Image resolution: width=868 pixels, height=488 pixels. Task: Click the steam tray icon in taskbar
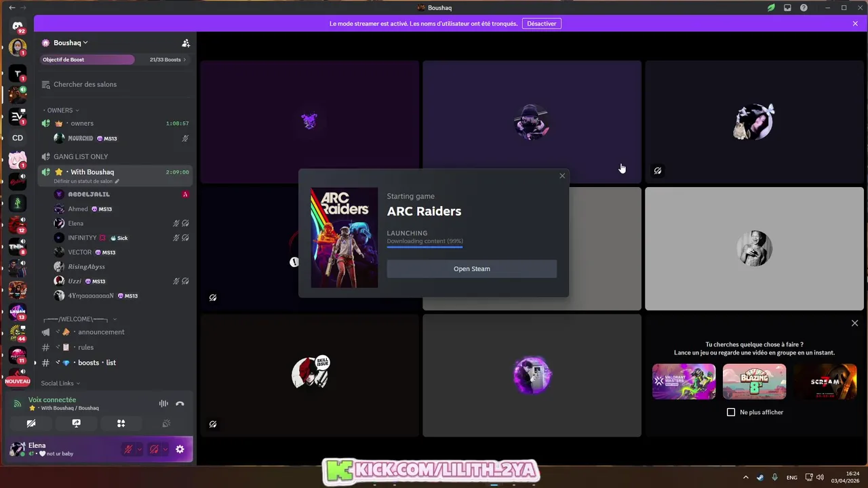[x=760, y=477]
